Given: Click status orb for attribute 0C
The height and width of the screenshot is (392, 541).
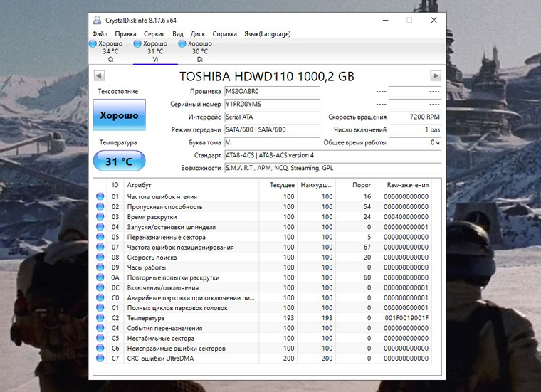Looking at the screenshot, I should pyautogui.click(x=100, y=287).
